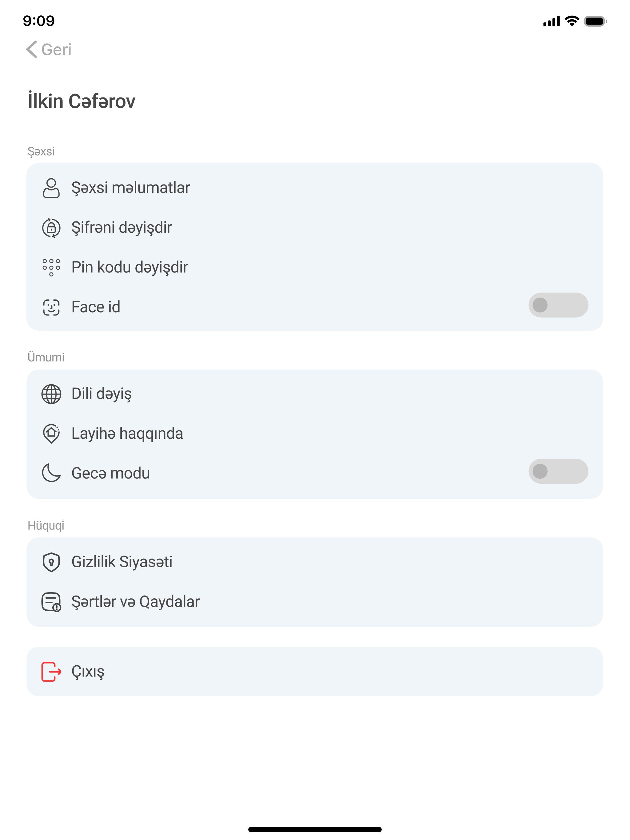The image size is (630, 840).
Task: Tap the globe icon for Dili dəyiş
Action: pyautogui.click(x=51, y=394)
